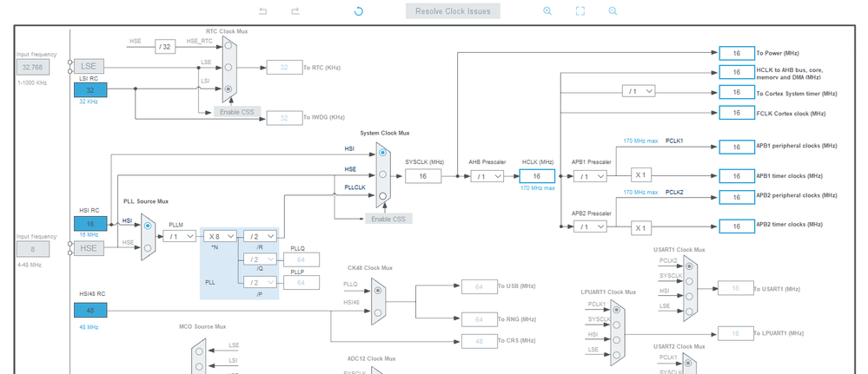The image size is (868, 374).
Task: Open the PLL /R divider dropdown
Action: (260, 236)
